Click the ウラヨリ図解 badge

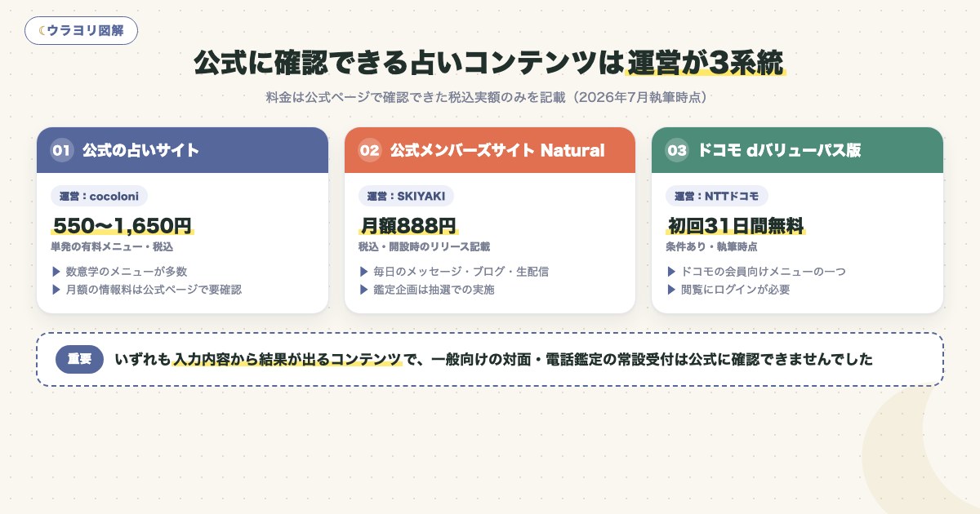[81, 30]
